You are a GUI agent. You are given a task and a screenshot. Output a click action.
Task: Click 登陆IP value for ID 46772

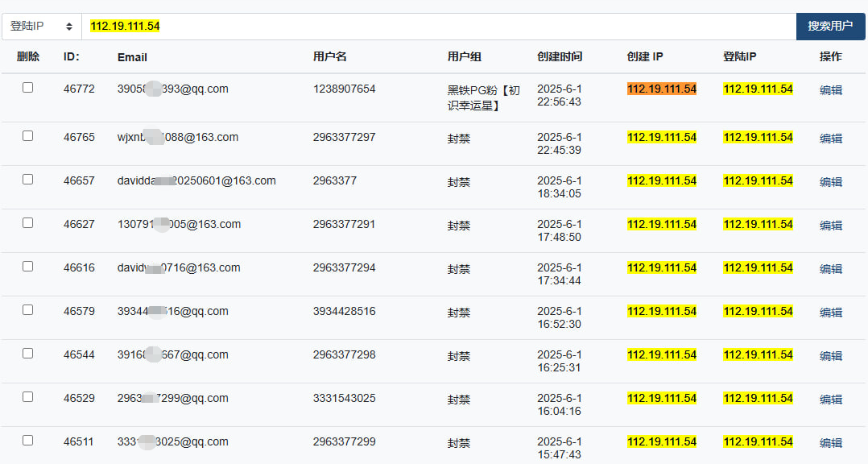pos(758,89)
